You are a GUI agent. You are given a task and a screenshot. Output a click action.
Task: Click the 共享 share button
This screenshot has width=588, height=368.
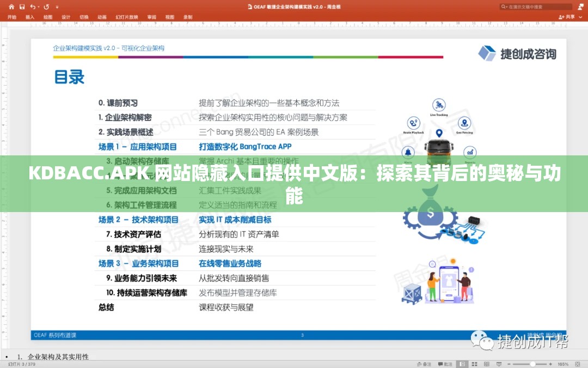(x=567, y=17)
